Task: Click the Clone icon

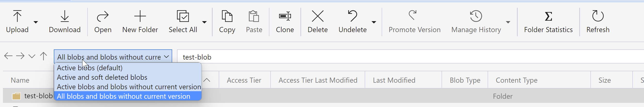Action: 285,16
